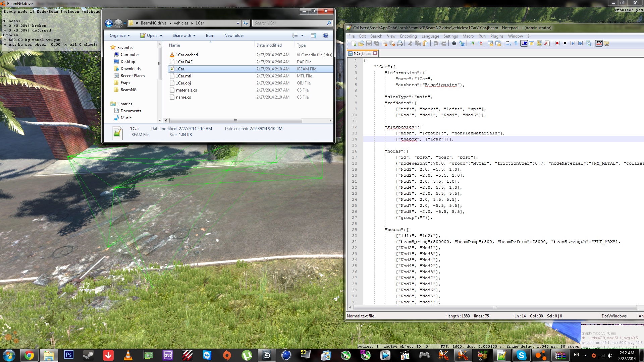Click the file list horizontal scrollbar

(235, 120)
